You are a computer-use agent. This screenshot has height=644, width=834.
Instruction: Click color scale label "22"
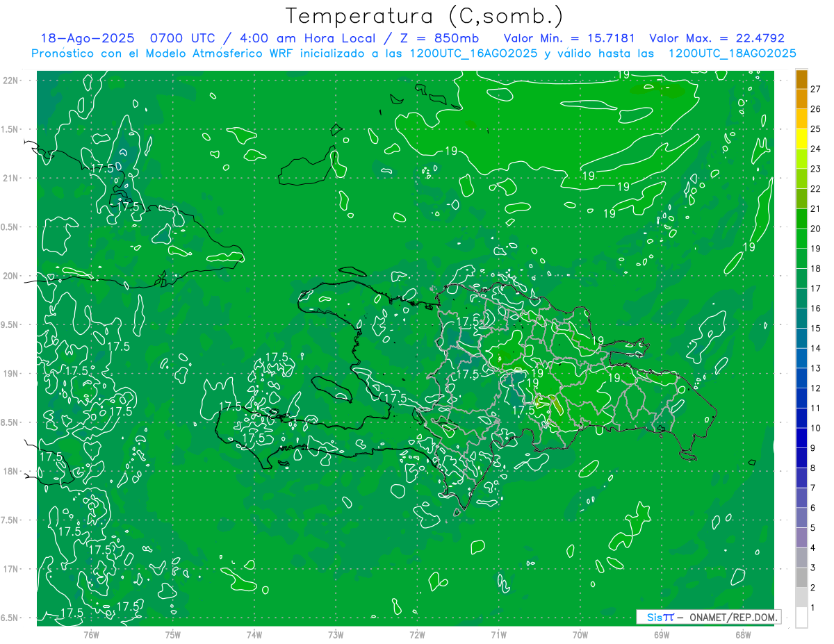point(816,189)
